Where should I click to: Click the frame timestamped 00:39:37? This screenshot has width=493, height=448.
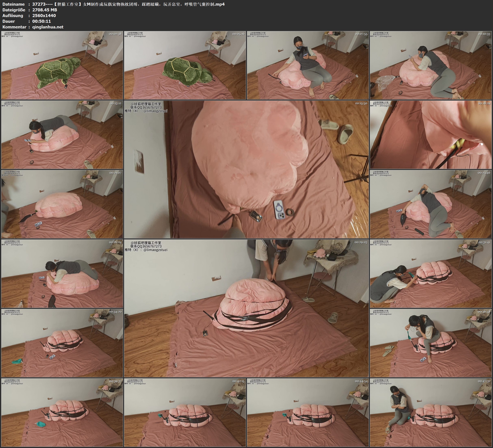[62, 412]
